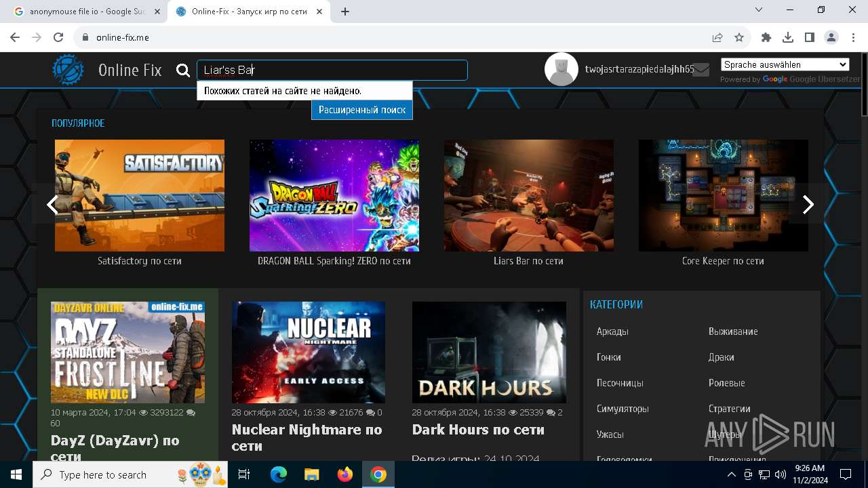Open Nuclear Nightmare по сети title
This screenshot has width=868, height=488.
(307, 438)
